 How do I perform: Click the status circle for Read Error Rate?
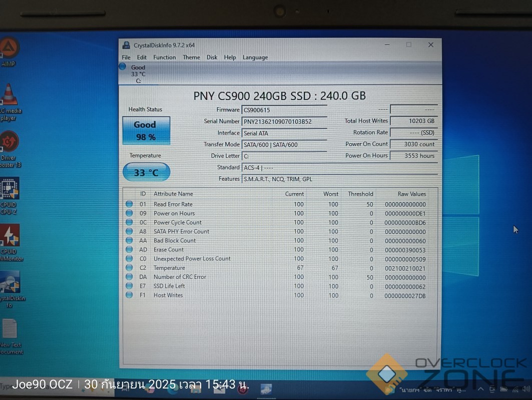pos(129,203)
